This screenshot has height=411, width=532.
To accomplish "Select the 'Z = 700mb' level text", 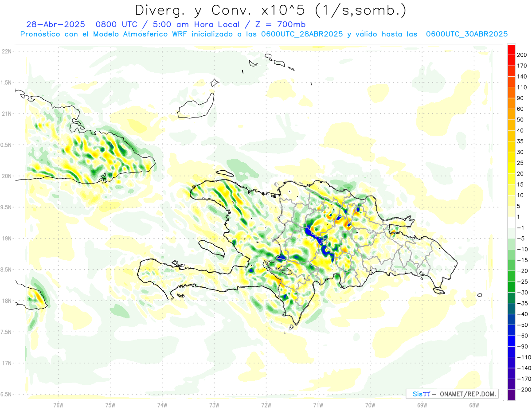I will pos(281,24).
